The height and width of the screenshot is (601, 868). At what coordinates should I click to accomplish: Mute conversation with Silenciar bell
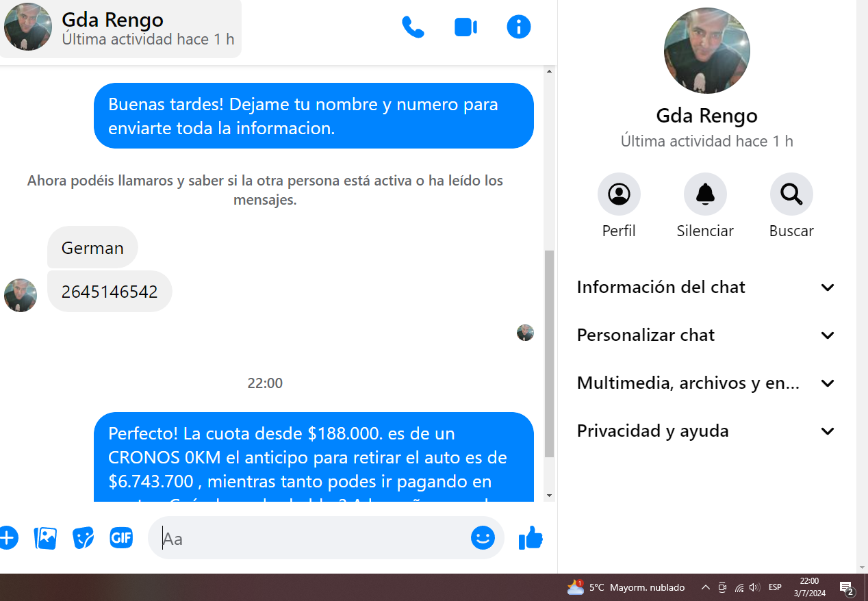[x=705, y=194]
